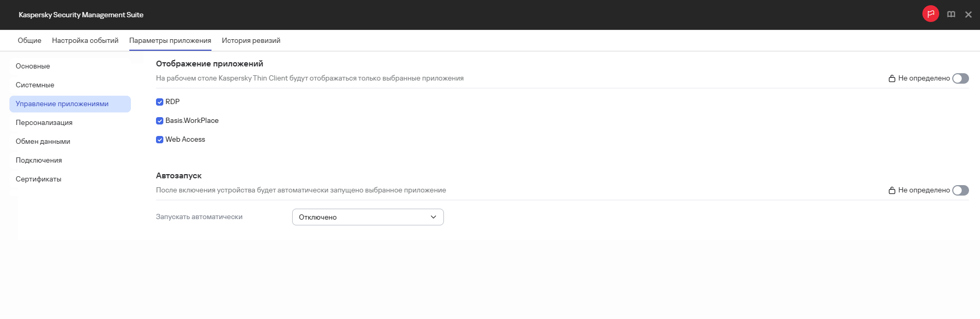Open Системные settings section
Viewport: 980px width, 319px height.
point(35,85)
